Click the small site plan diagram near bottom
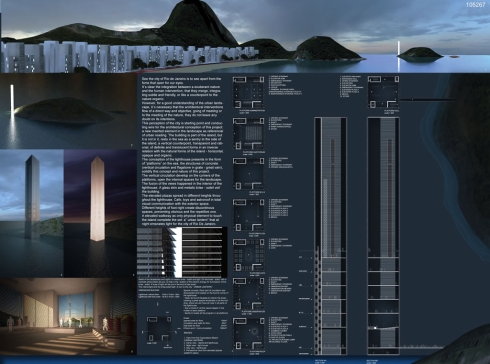The height and width of the screenshot is (364, 490). [x=159, y=329]
